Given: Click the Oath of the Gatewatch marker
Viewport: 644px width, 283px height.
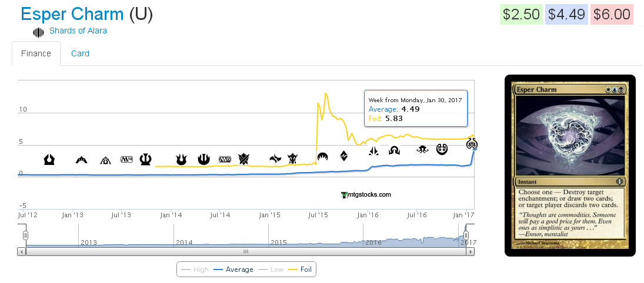Looking at the screenshot, I should [x=373, y=151].
